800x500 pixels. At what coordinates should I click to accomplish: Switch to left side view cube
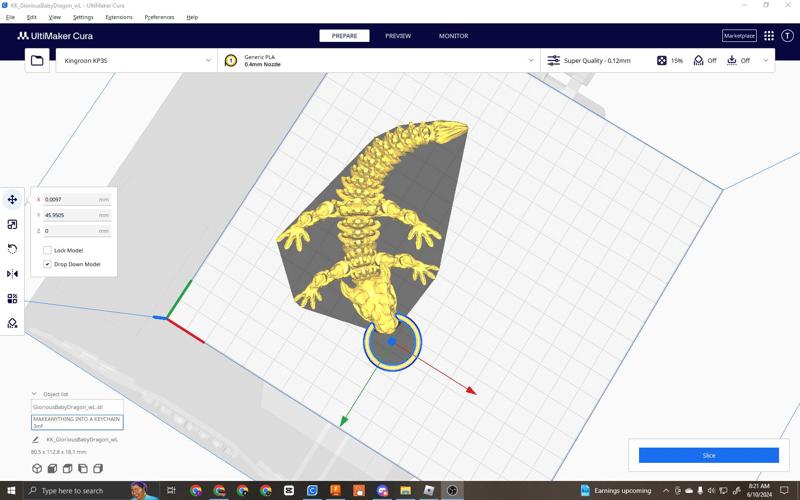click(83, 468)
